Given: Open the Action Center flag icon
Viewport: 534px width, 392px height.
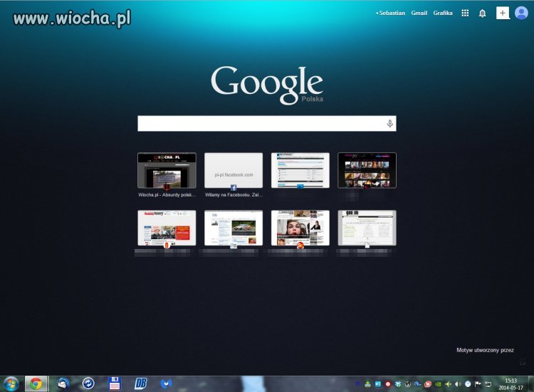Looking at the screenshot, I should [478, 384].
